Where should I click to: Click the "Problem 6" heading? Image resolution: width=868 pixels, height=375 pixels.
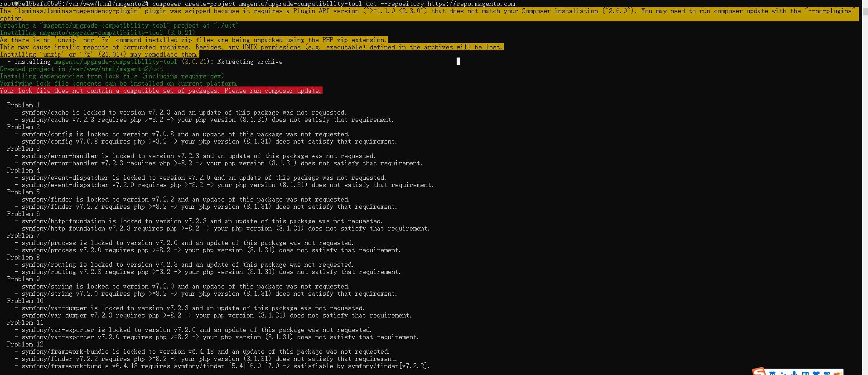pos(23,214)
